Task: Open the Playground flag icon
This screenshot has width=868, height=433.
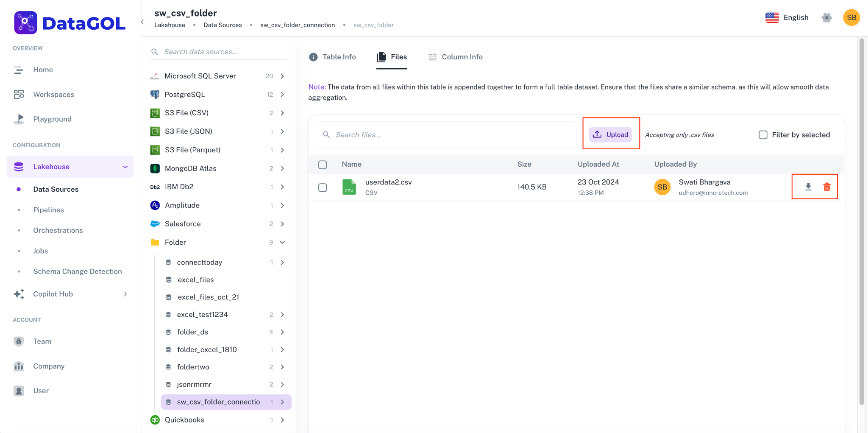Action: click(19, 119)
